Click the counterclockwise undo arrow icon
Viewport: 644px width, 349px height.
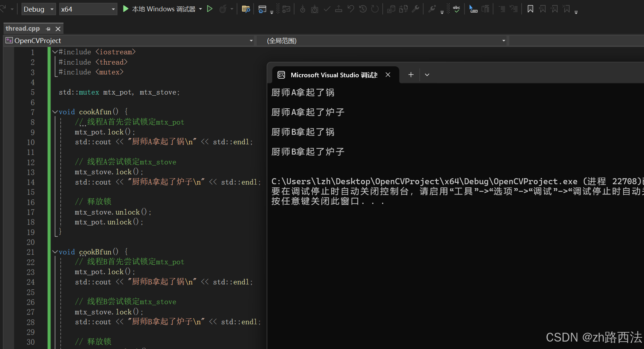click(x=351, y=9)
